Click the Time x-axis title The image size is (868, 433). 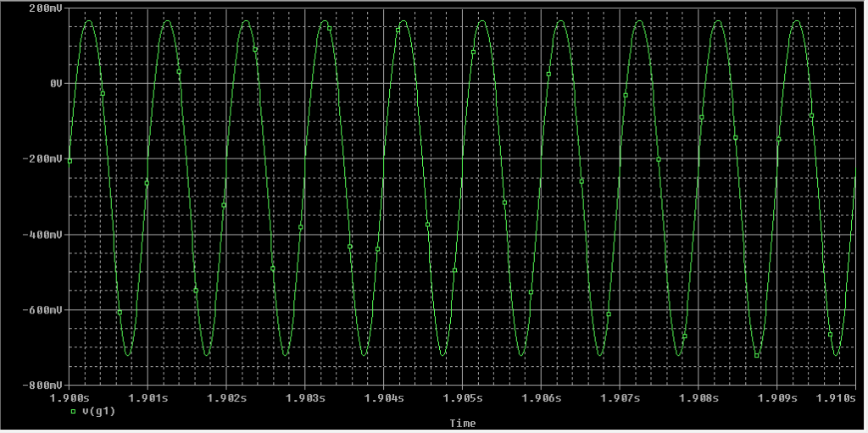(462, 423)
